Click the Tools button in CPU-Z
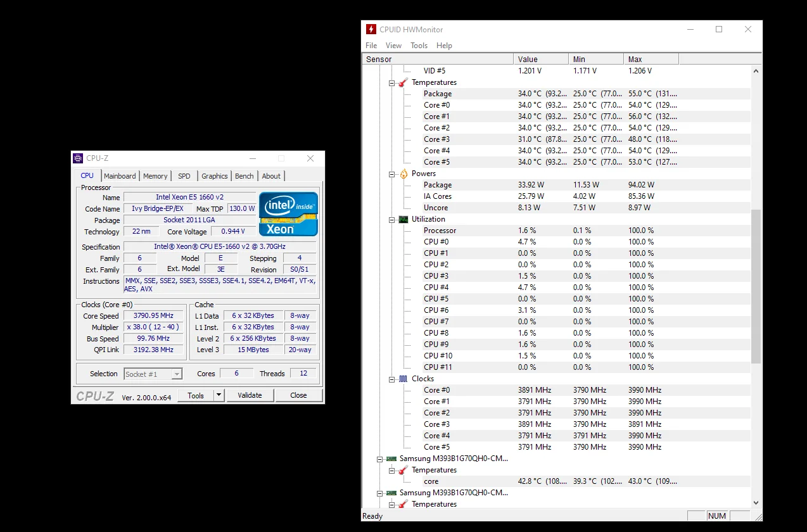Viewport: 807px width, 532px height. (x=196, y=395)
